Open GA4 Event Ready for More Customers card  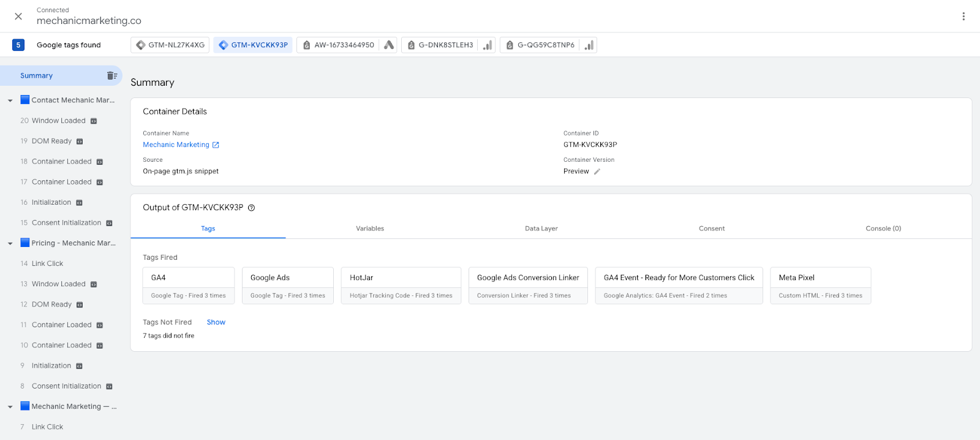679,286
